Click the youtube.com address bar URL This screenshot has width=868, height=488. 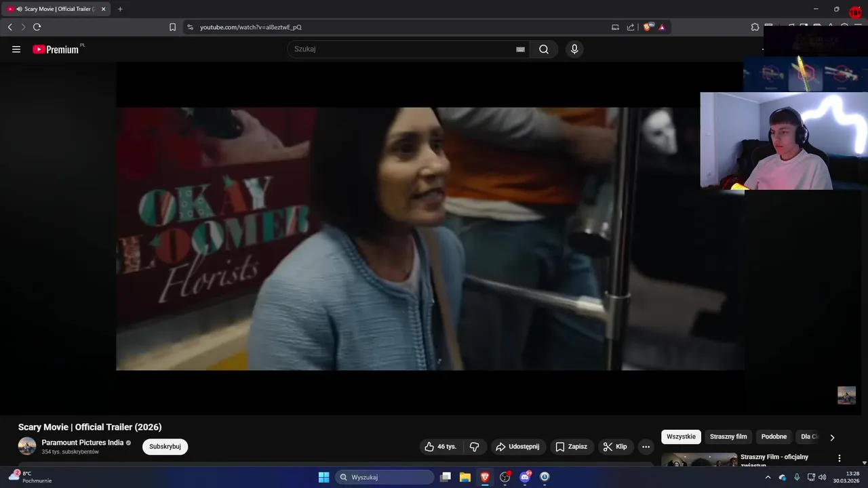pos(251,27)
